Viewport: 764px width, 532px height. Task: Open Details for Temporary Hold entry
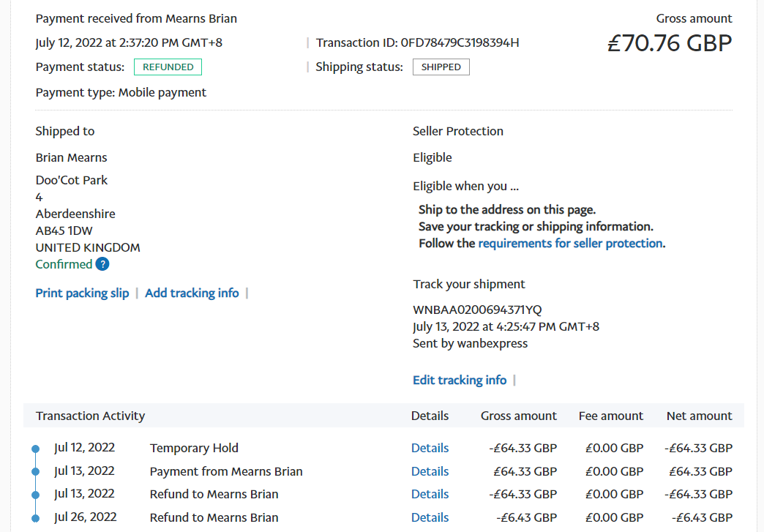pos(430,448)
